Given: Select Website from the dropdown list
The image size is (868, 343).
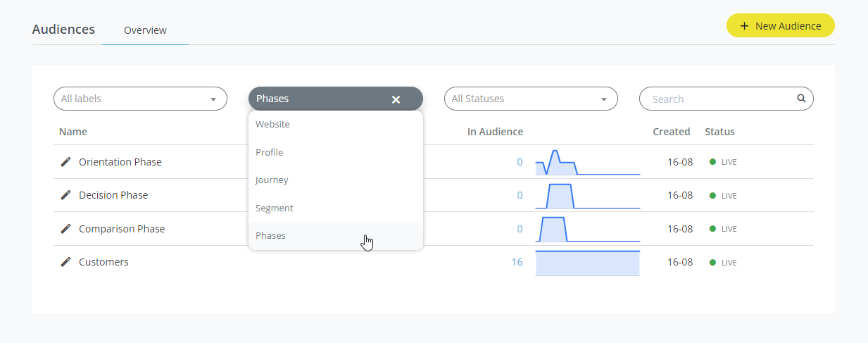Looking at the screenshot, I should [x=336, y=125].
